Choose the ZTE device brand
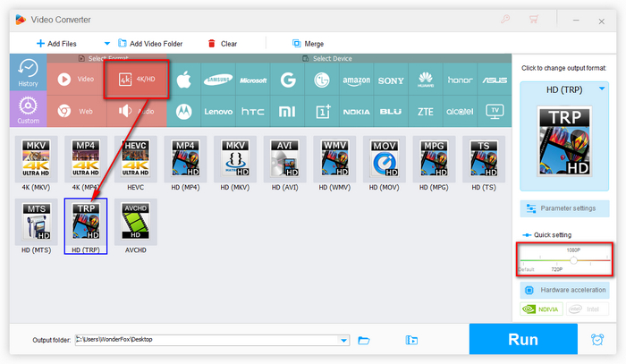The height and width of the screenshot is (364, 626). tap(426, 112)
